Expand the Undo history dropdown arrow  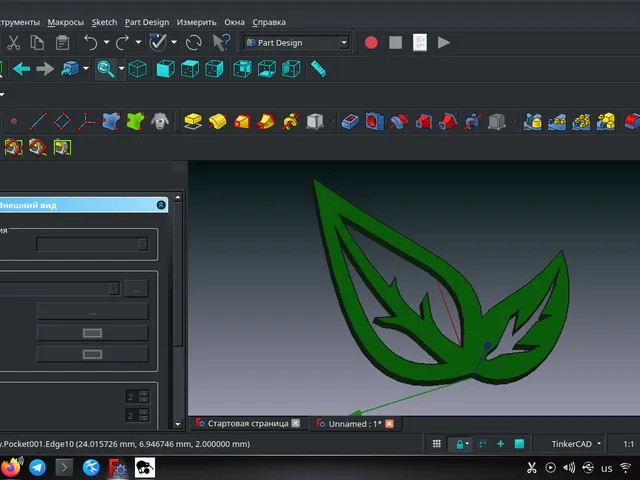[107, 42]
